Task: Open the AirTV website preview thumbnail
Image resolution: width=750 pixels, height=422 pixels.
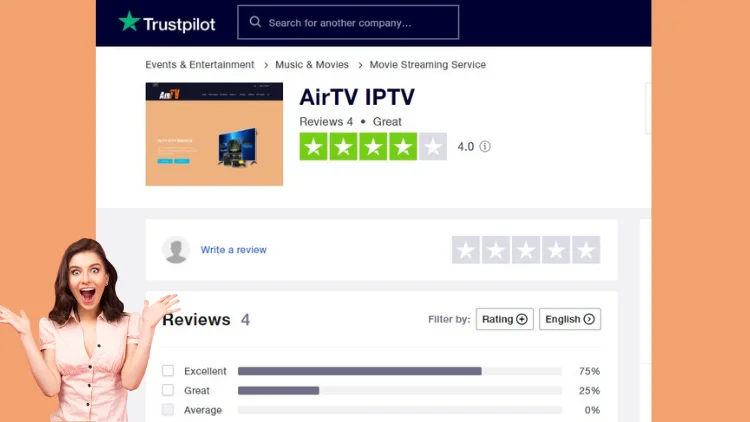Action: [x=214, y=134]
